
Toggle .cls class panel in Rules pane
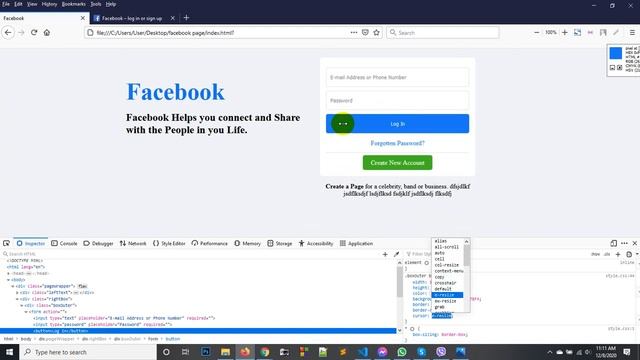coord(607,254)
